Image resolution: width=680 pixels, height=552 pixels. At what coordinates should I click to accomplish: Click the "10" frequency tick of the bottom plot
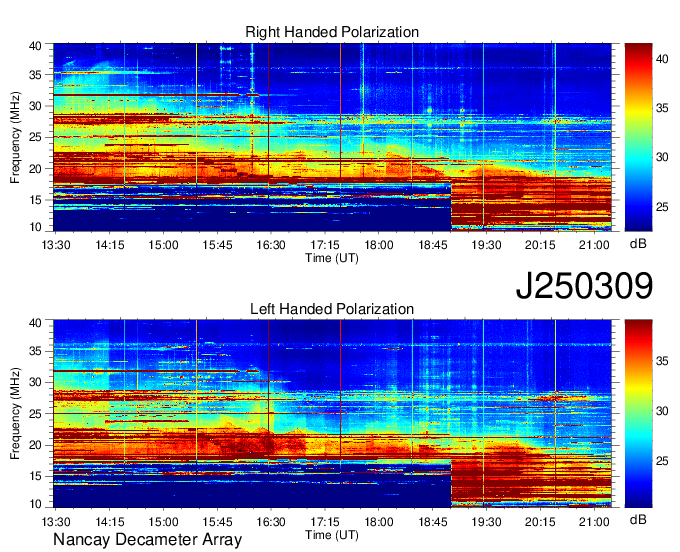pyautogui.click(x=35, y=504)
